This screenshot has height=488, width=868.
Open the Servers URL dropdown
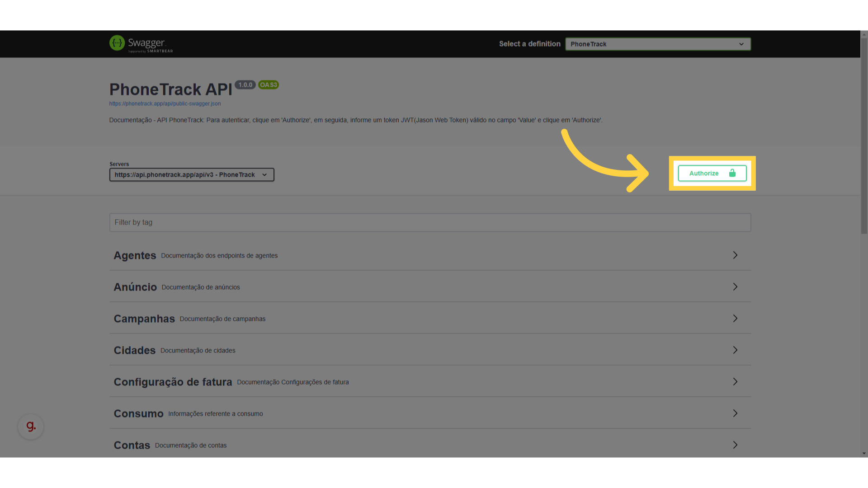[x=192, y=175]
